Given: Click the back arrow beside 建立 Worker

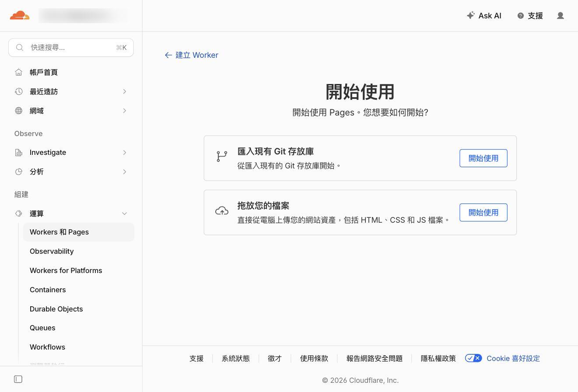Looking at the screenshot, I should click(x=168, y=55).
